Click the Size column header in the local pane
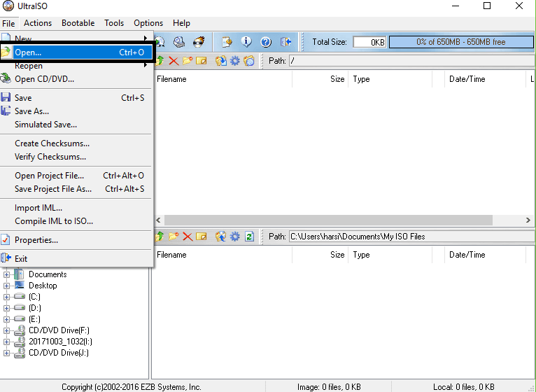536x392 pixels. (320, 255)
